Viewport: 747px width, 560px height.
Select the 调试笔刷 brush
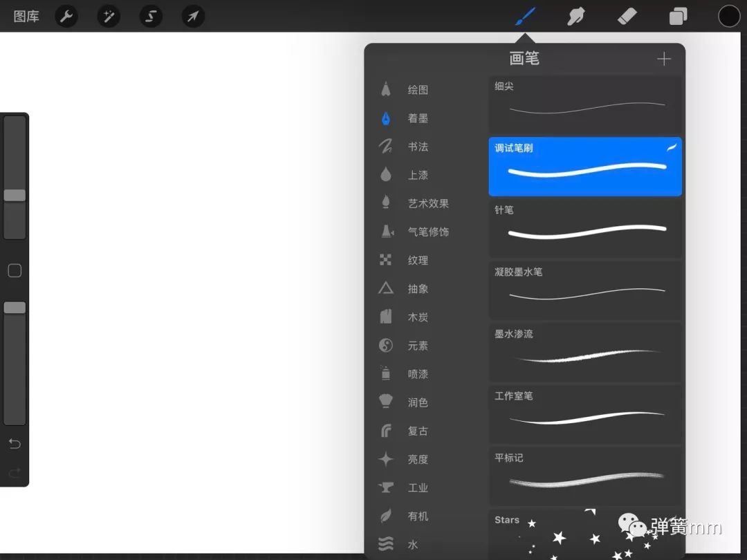coord(585,167)
